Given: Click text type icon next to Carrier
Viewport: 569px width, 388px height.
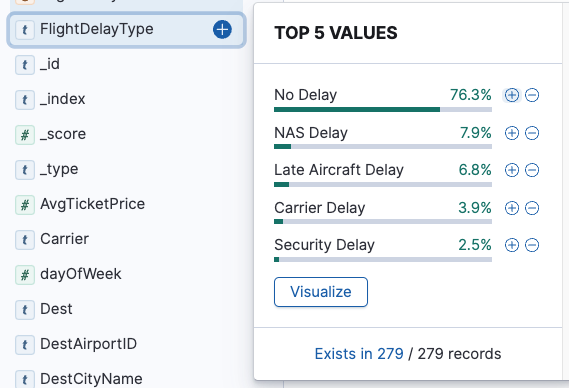Looking at the screenshot, I should pos(25,240).
